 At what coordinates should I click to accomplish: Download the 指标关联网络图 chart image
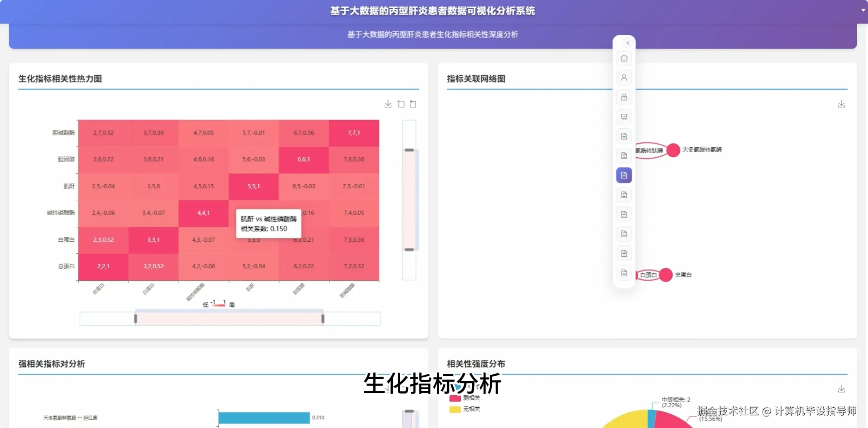point(842,104)
